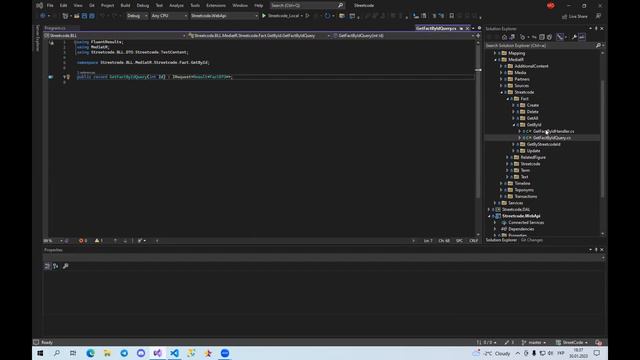Screen dimensions: 640x360
Task: Open the Streetcode.BLL project navigation dropdown
Action: point(115,36)
